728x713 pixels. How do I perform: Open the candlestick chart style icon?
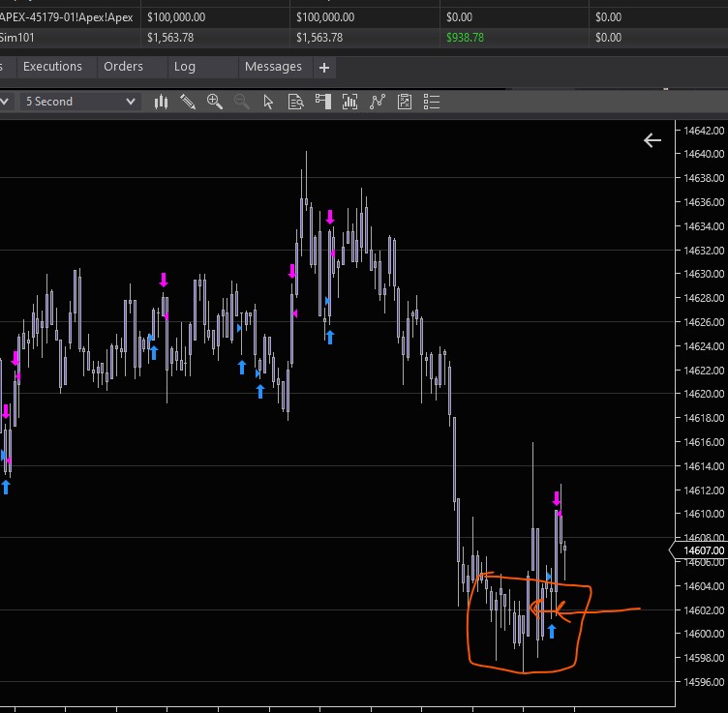pos(162,102)
